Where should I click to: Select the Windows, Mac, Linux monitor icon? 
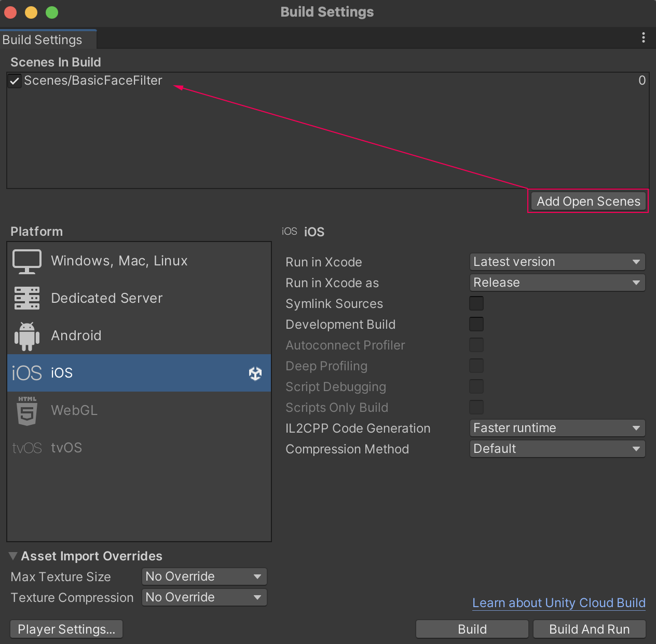point(27,261)
